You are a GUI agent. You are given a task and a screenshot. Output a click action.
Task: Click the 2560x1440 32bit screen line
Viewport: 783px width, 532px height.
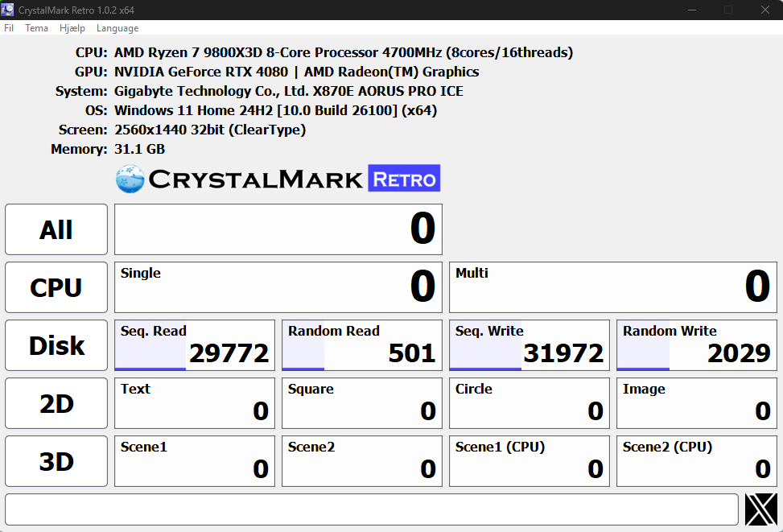tap(210, 130)
